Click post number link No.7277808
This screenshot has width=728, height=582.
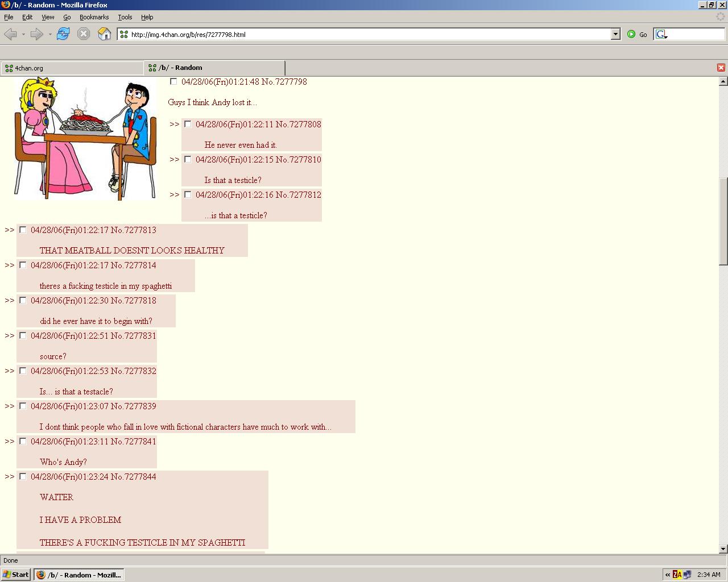[299, 124]
